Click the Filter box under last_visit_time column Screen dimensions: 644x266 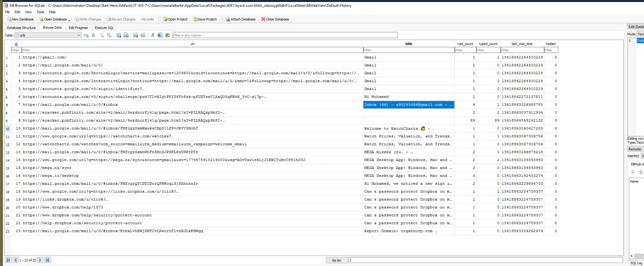pyautogui.click(x=522, y=50)
